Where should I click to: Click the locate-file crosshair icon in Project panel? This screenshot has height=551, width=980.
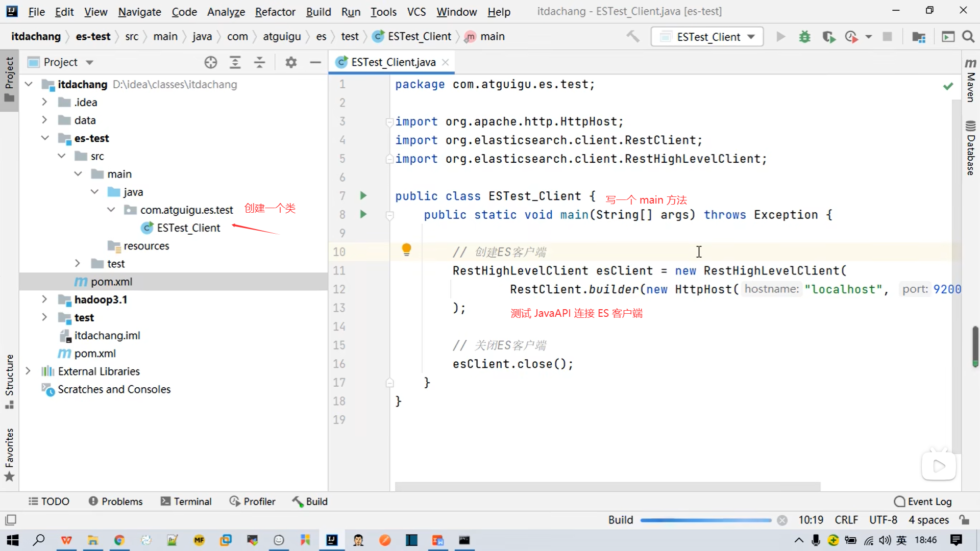click(x=210, y=62)
